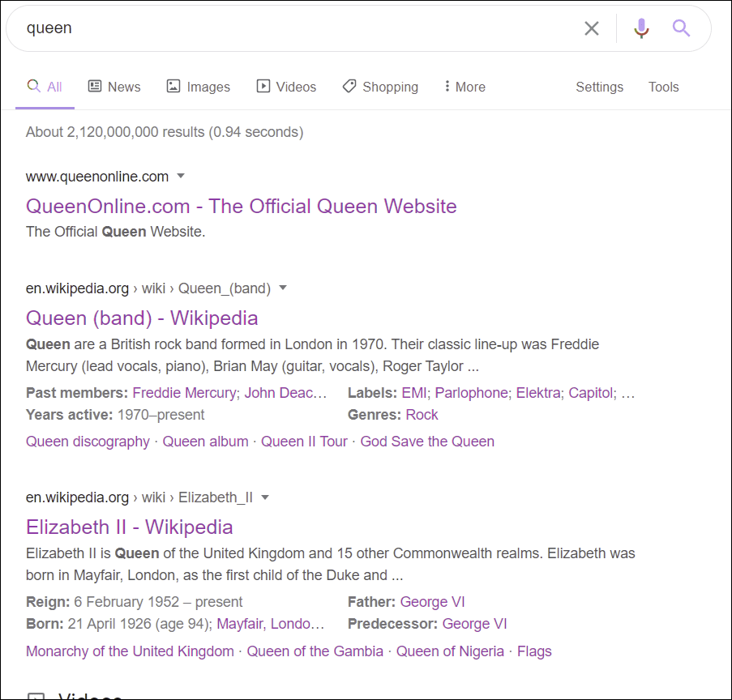
Task: Clear the search box with the X icon
Action: [x=592, y=28]
